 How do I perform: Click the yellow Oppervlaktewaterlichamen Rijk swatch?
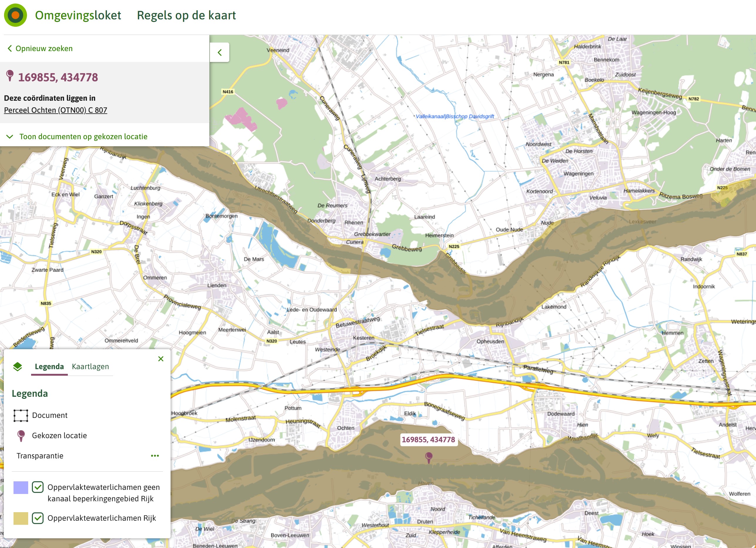click(21, 518)
